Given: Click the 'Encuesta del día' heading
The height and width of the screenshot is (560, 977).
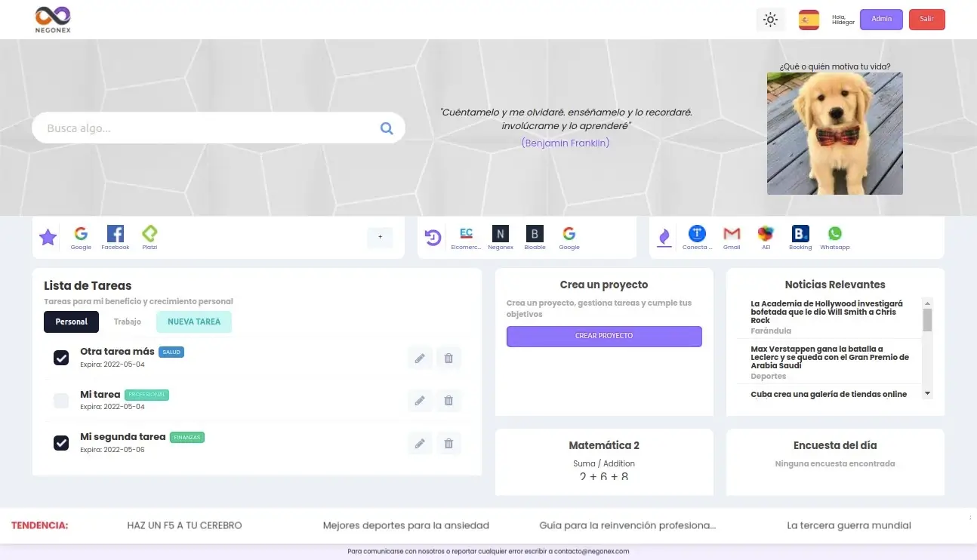Looking at the screenshot, I should [835, 445].
